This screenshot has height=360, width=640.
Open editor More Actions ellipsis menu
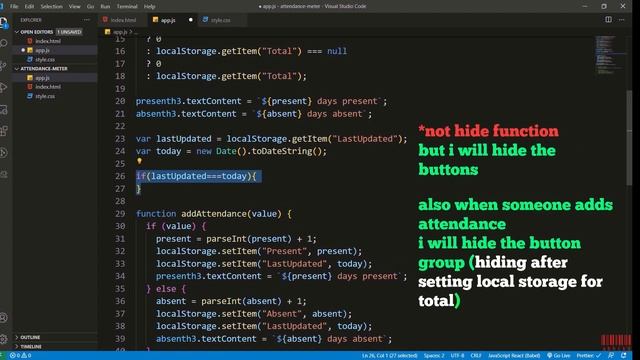pyautogui.click(x=622, y=20)
